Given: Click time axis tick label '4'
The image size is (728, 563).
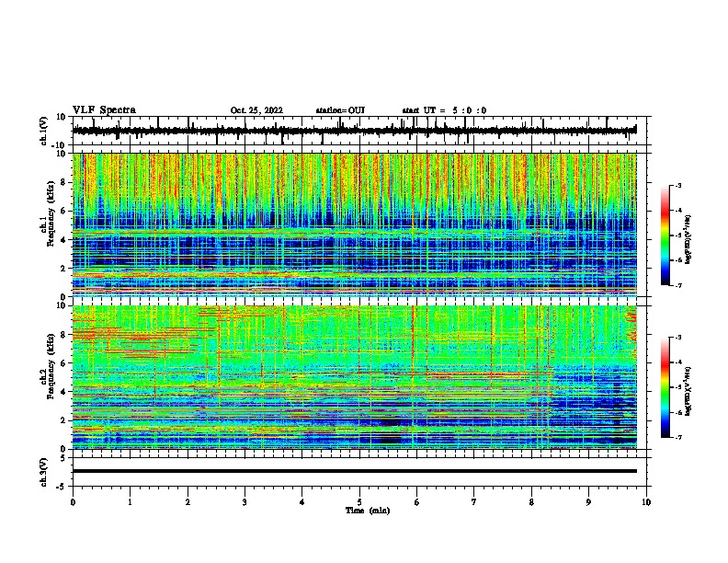Looking at the screenshot, I should (x=302, y=502).
